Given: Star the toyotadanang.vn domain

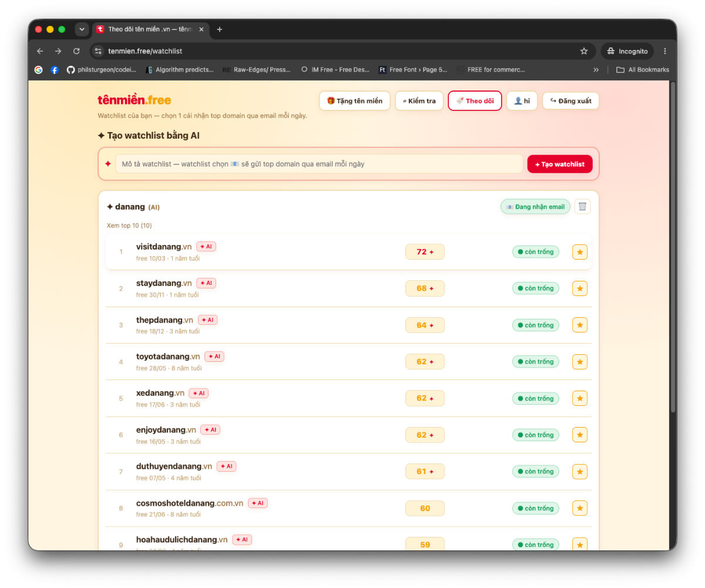Looking at the screenshot, I should click(580, 362).
